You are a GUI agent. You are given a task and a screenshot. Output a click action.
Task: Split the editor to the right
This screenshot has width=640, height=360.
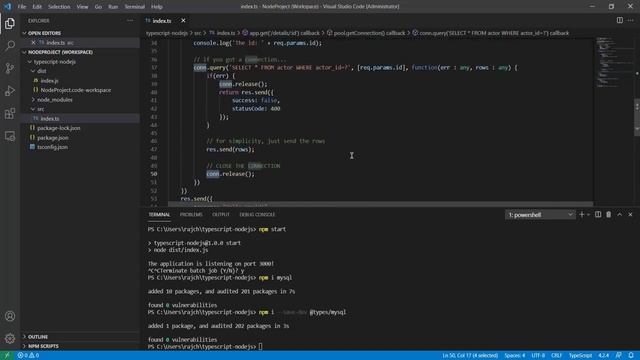620,20
